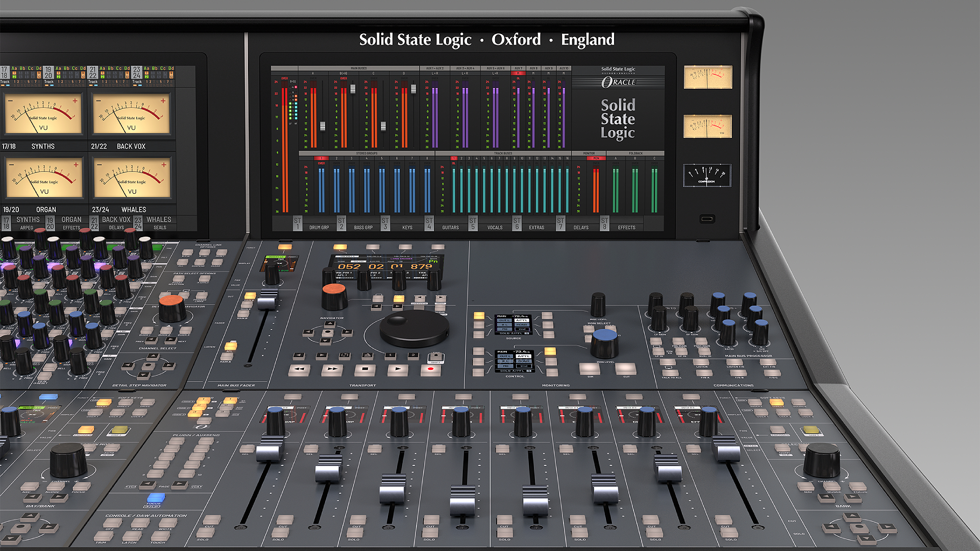Click the locate 2 button in transport

click(x=413, y=356)
